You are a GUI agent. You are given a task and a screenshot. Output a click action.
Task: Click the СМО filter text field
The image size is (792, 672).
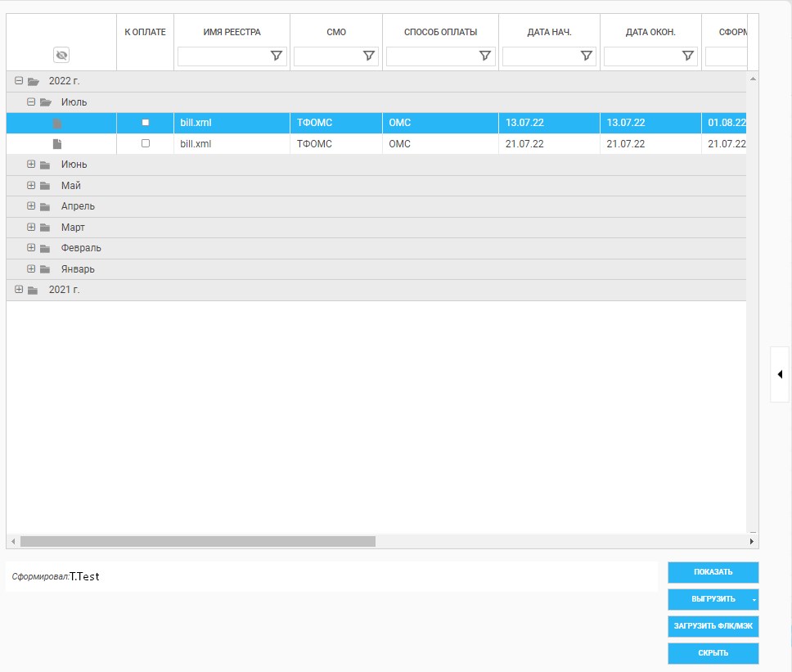(327, 56)
